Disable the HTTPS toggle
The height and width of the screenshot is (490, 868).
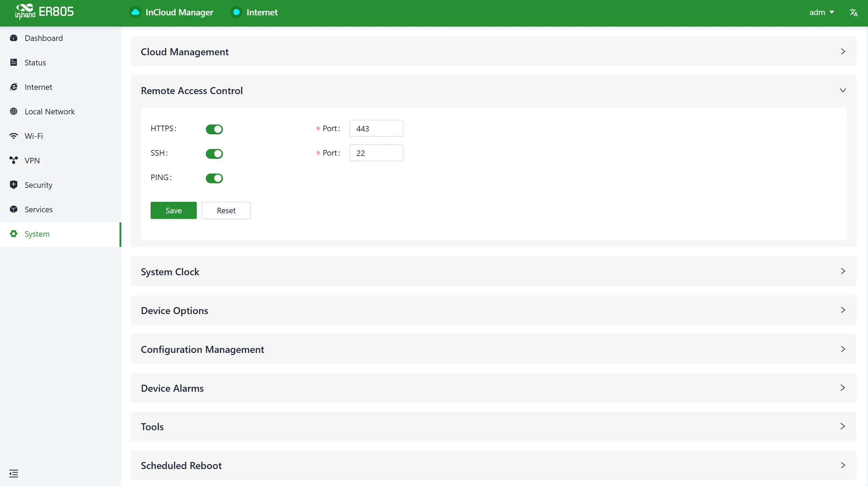pyautogui.click(x=214, y=129)
